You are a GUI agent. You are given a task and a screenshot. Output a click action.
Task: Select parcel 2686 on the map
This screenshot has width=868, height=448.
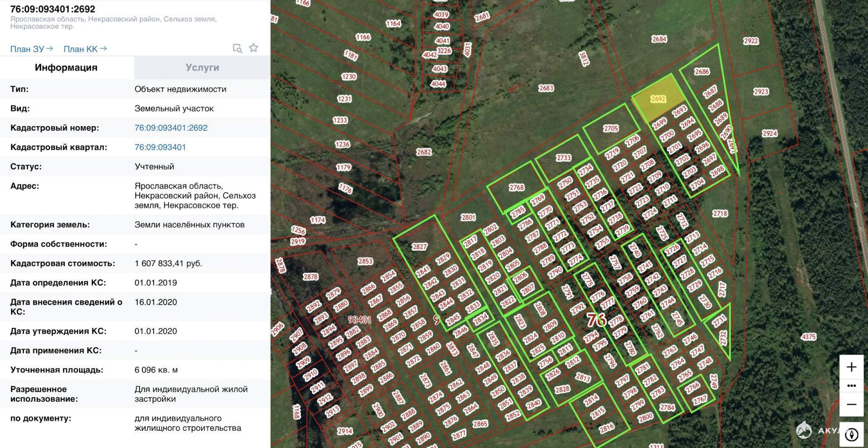pos(702,71)
